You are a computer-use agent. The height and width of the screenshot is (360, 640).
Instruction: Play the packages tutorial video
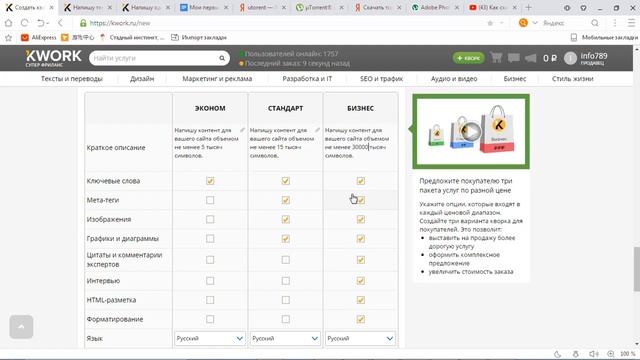[x=471, y=131]
